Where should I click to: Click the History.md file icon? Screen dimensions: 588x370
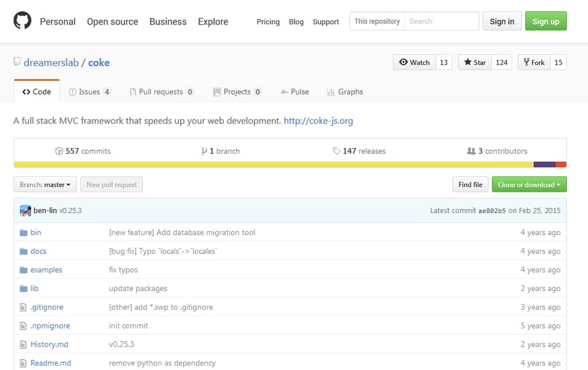(x=23, y=345)
